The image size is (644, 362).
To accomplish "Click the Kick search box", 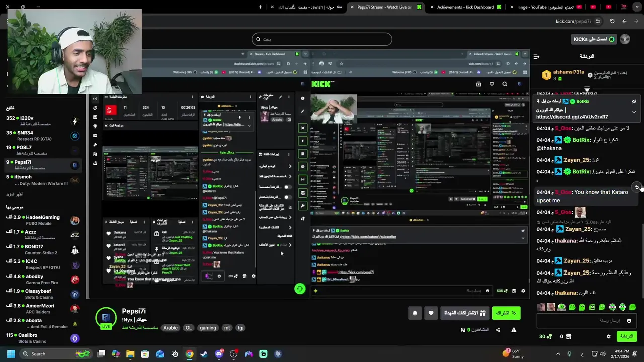I will coord(322,39).
